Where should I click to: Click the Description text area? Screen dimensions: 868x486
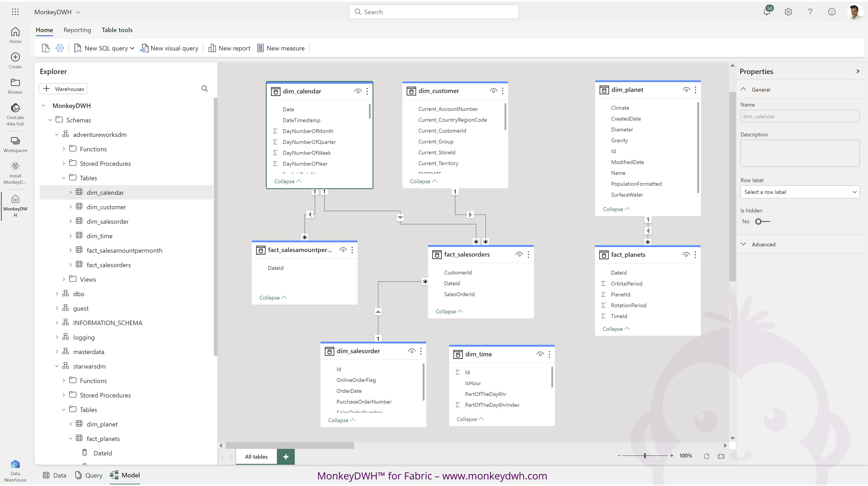pyautogui.click(x=800, y=153)
